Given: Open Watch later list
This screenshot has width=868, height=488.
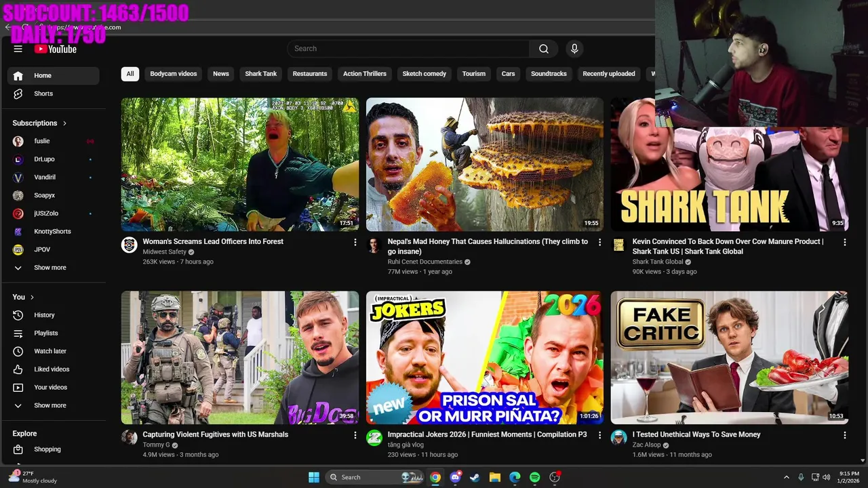Looking at the screenshot, I should point(54,351).
